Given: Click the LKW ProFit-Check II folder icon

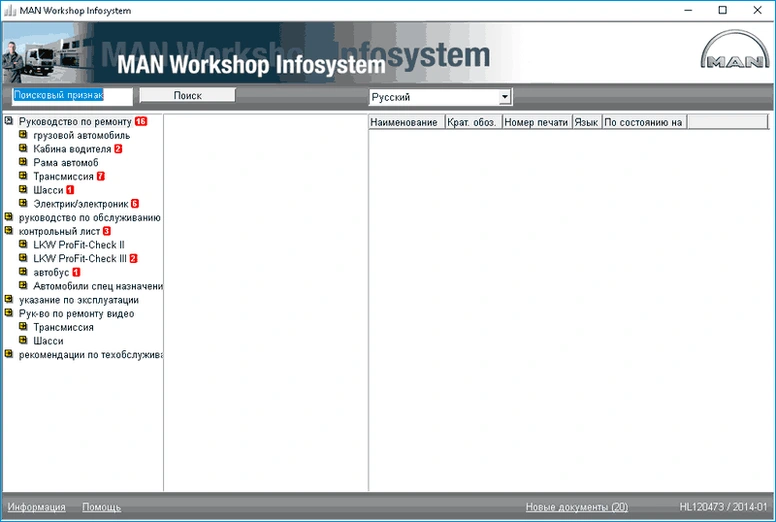Looking at the screenshot, I should [x=23, y=244].
